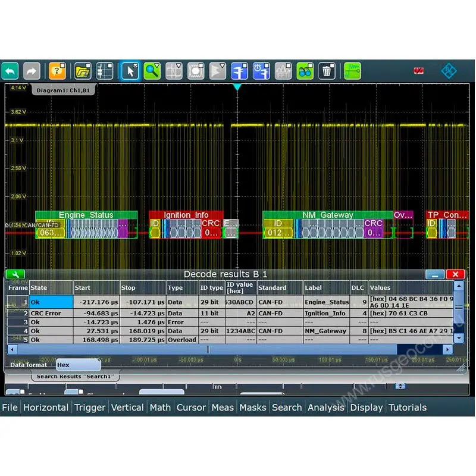
Task: Click right arrow of table horizontal scrollbar
Action: click(x=447, y=349)
